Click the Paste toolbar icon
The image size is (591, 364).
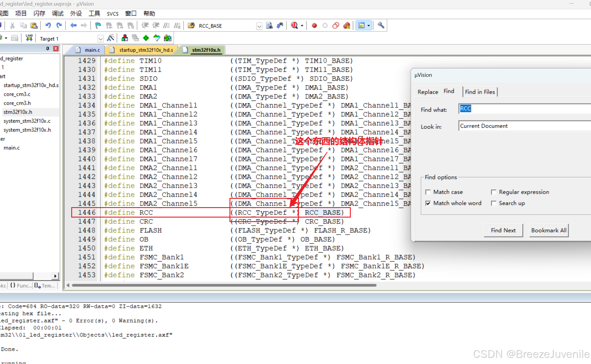(34, 26)
